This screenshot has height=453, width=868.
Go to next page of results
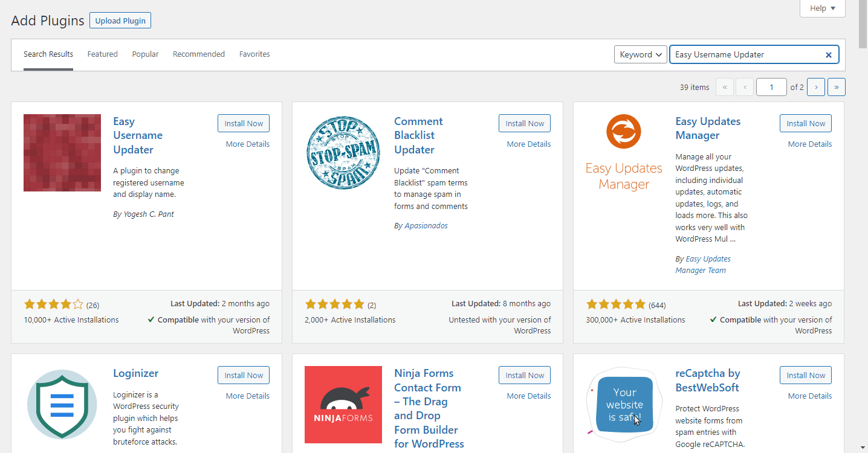pos(816,87)
